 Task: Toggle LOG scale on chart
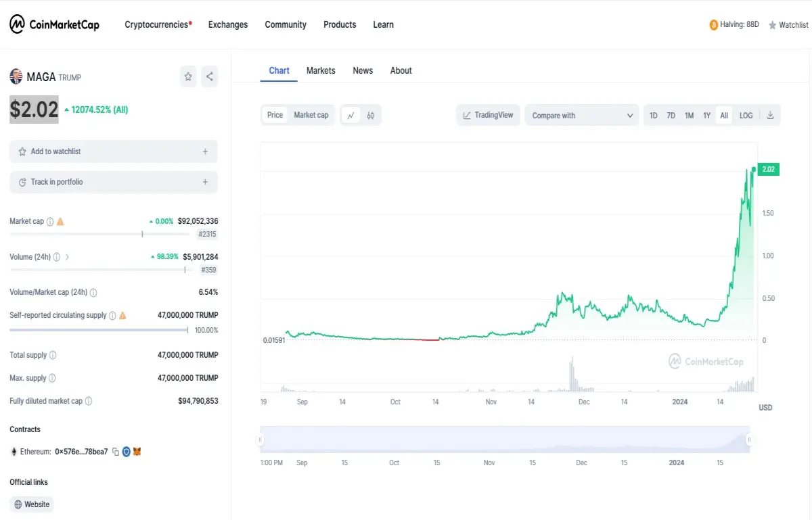point(746,116)
